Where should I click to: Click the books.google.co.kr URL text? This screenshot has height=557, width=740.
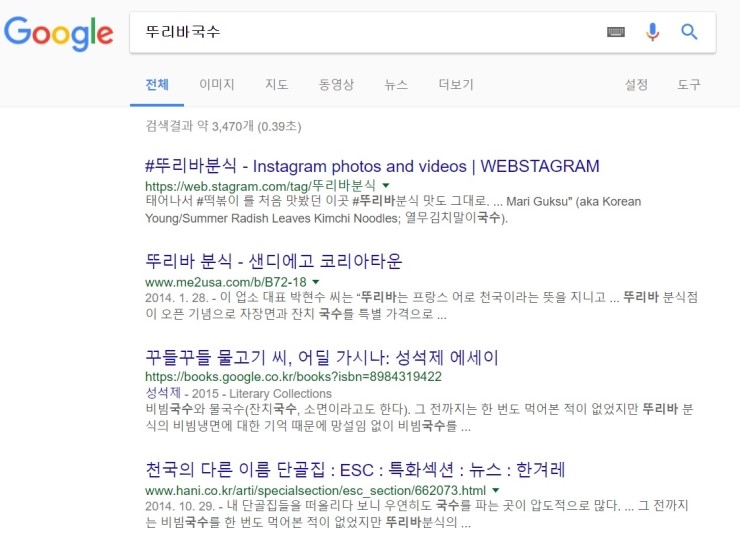293,377
